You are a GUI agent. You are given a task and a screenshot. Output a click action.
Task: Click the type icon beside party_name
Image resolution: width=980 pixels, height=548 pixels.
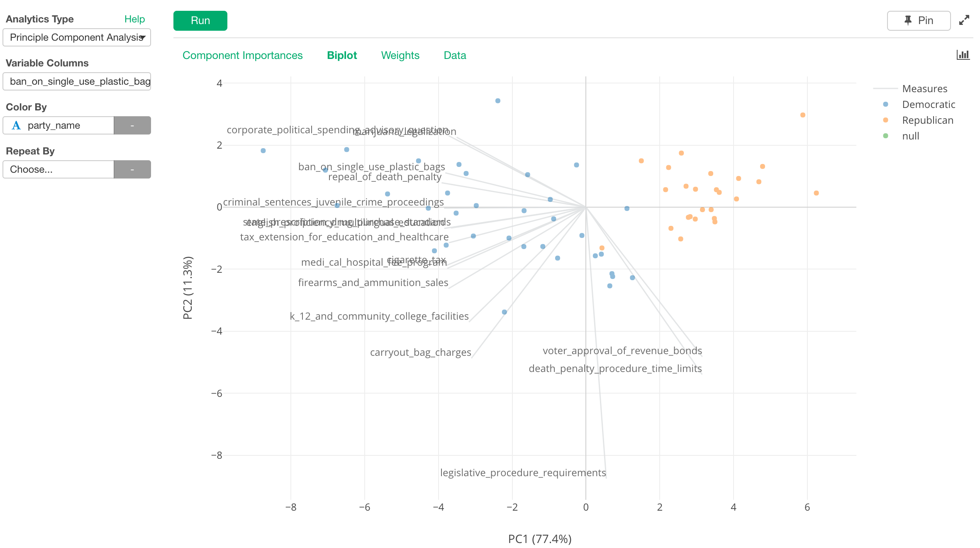(x=16, y=125)
